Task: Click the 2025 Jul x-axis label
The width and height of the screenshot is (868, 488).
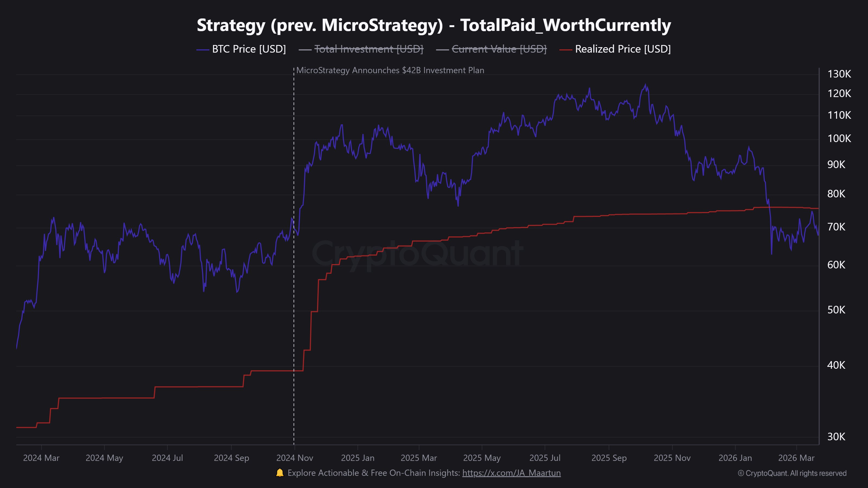Action: [x=545, y=458]
